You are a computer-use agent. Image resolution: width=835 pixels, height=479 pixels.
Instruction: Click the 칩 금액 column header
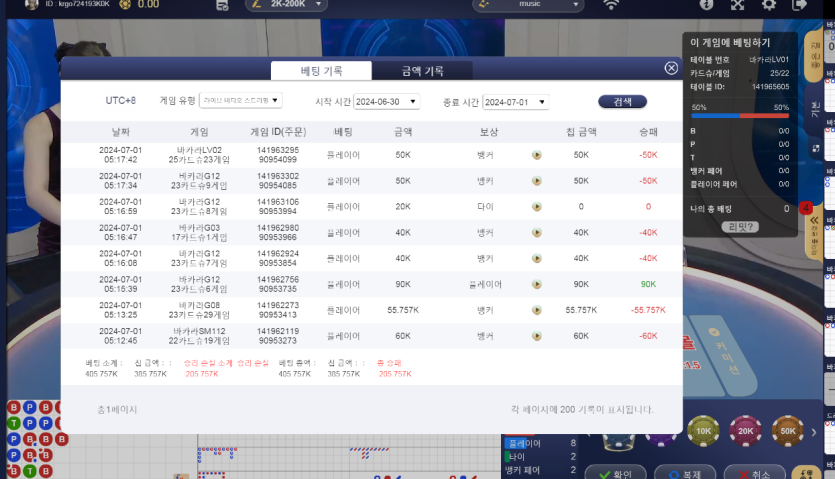(581, 132)
